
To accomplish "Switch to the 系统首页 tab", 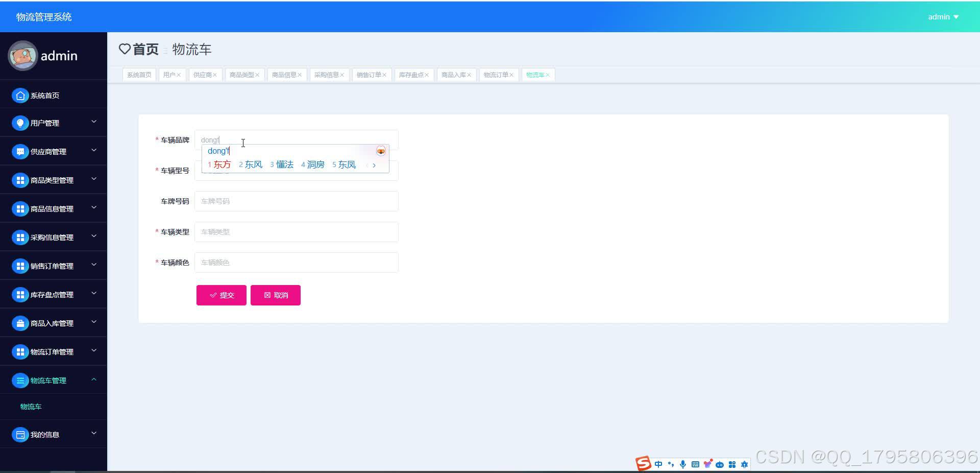I will tap(139, 75).
